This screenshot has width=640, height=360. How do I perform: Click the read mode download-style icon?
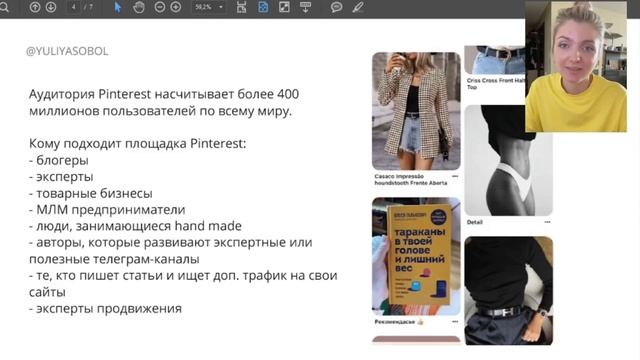coord(305,7)
